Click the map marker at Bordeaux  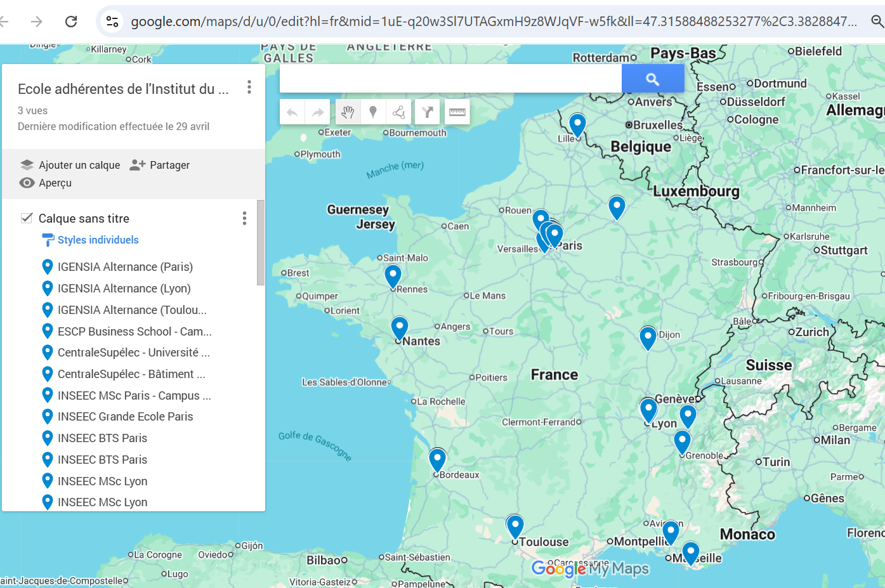pyautogui.click(x=437, y=459)
